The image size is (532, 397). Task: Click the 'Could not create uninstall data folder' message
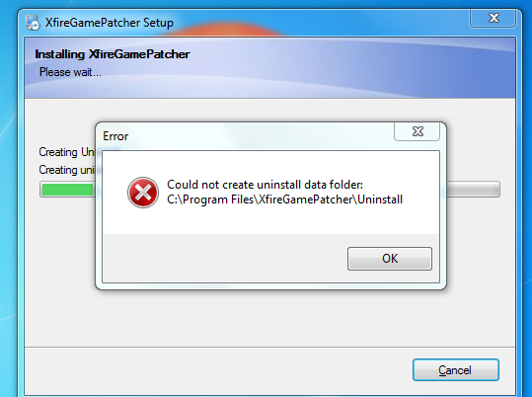(265, 185)
